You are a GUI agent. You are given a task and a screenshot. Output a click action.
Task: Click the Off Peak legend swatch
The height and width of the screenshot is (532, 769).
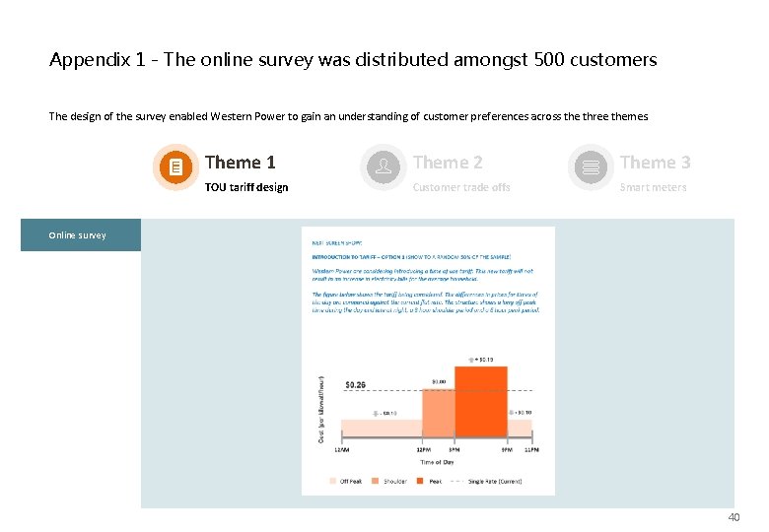[x=333, y=481]
